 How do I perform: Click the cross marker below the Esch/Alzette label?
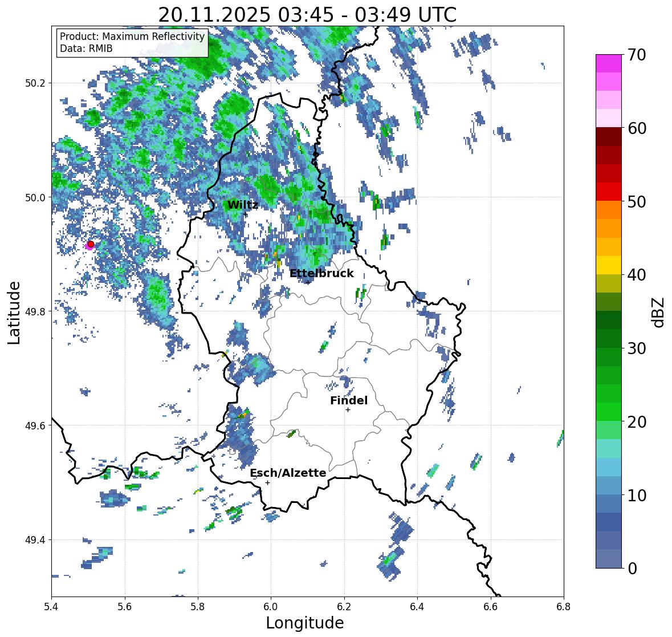267,482
